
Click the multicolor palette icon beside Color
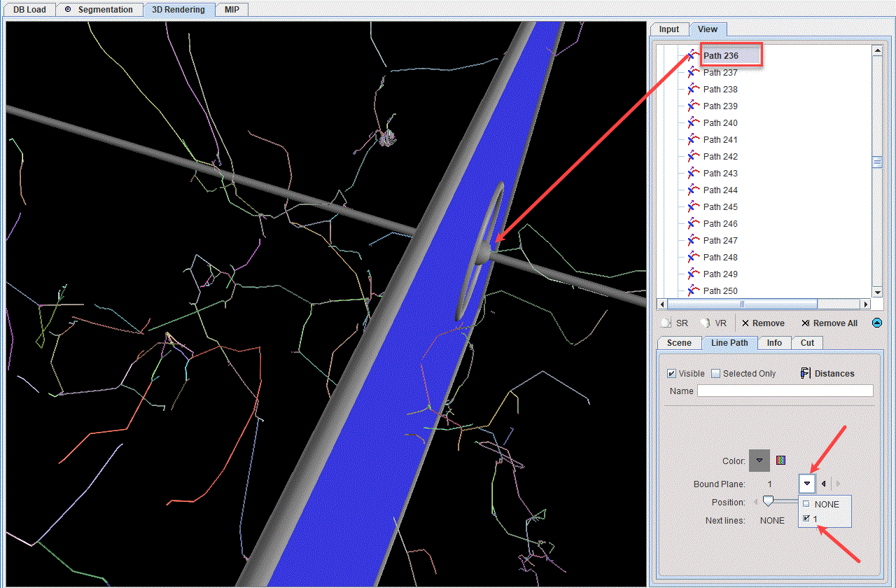781,461
